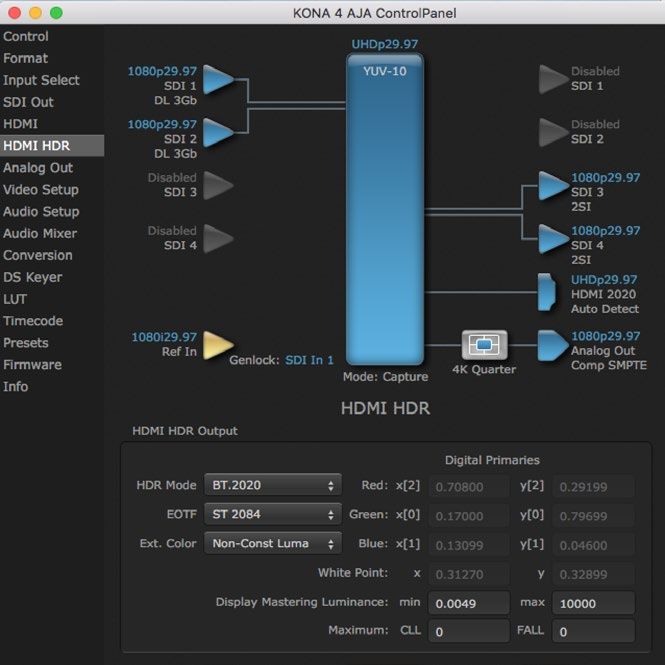665x665 pixels.
Task: Open the EOTF dropdown set to ST 2084
Action: point(273,514)
